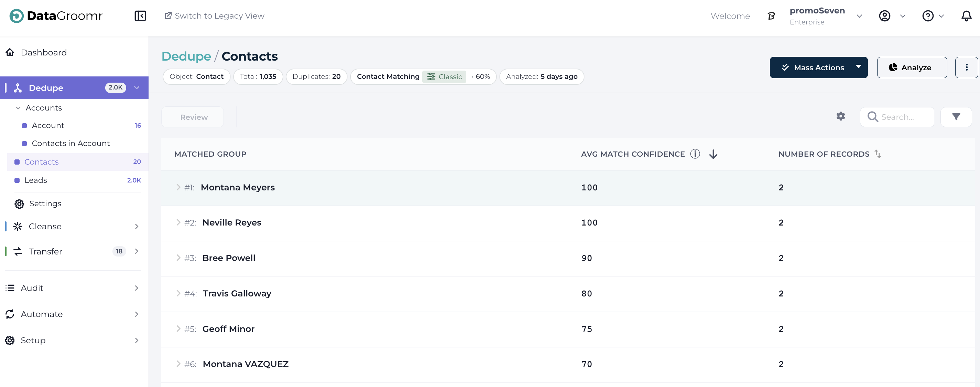Collapse the sidebar panel icon

[x=140, y=16]
